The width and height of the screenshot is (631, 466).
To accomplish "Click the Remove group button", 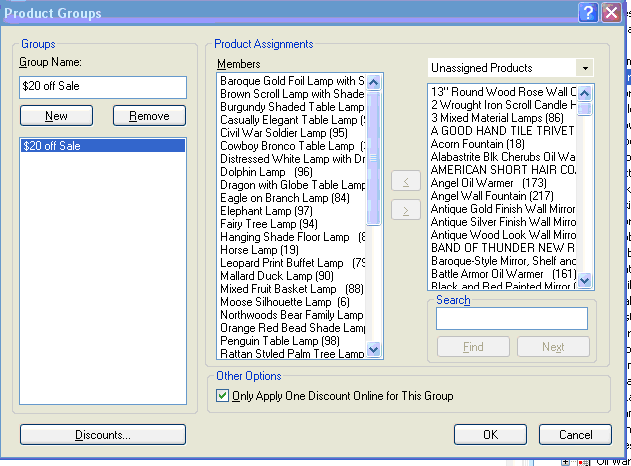I will point(149,116).
